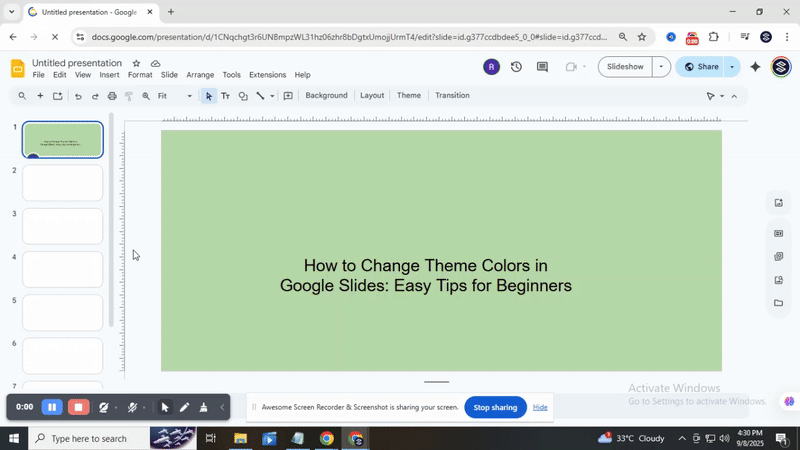Open the editing mode pointer dropdown

click(715, 96)
